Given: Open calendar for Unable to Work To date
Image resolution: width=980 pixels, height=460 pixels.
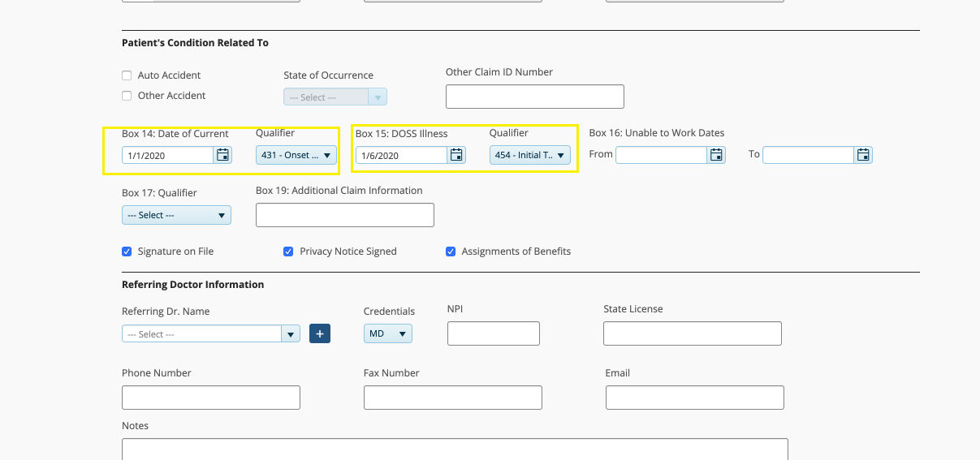Looking at the screenshot, I should [864, 154].
